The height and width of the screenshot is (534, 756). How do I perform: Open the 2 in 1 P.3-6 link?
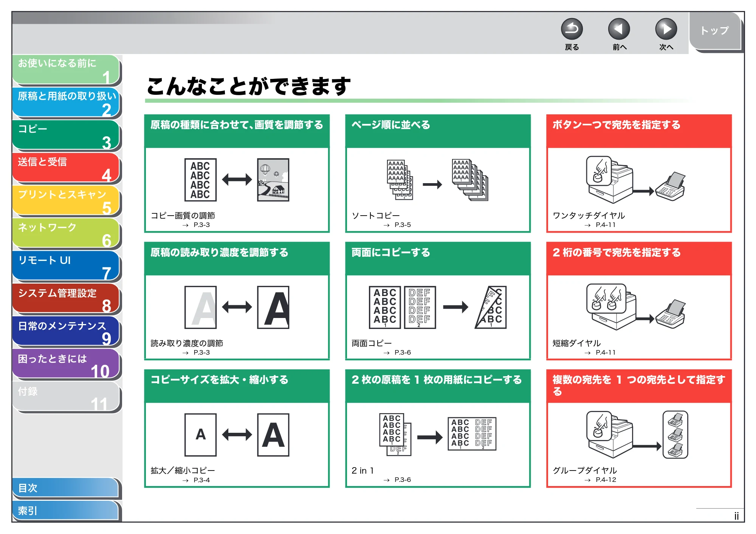(381, 475)
